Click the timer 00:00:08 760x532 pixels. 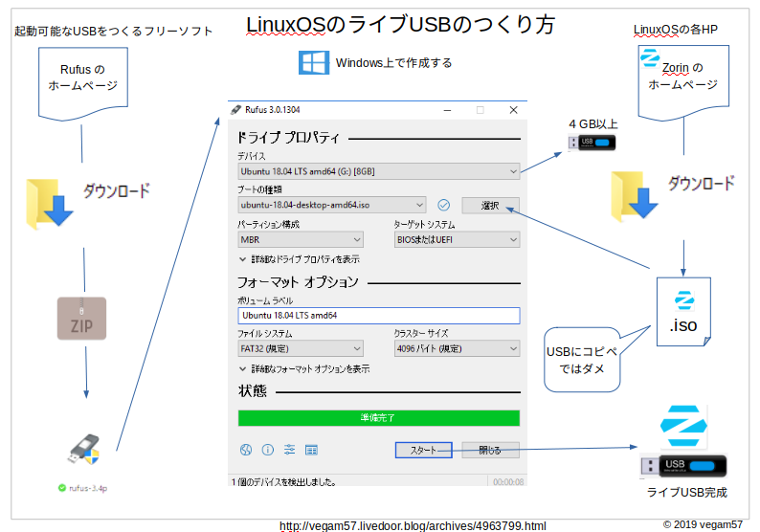pyautogui.click(x=508, y=482)
